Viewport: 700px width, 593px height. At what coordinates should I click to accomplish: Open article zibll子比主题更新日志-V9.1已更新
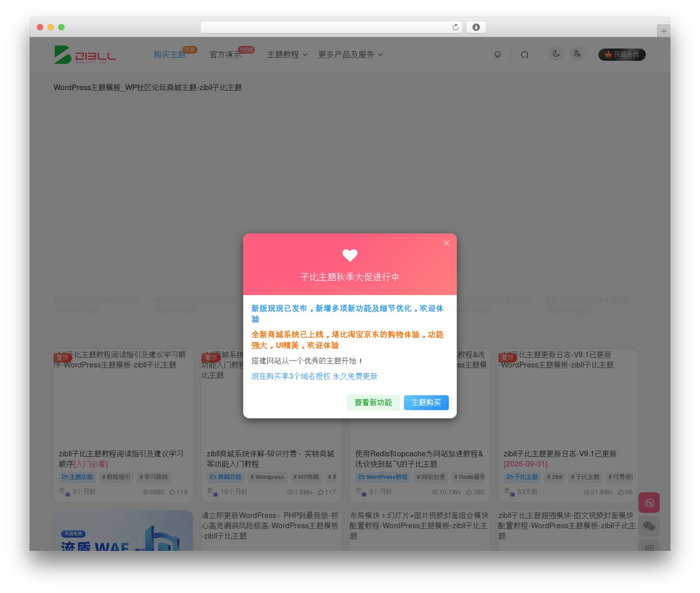[x=560, y=459]
